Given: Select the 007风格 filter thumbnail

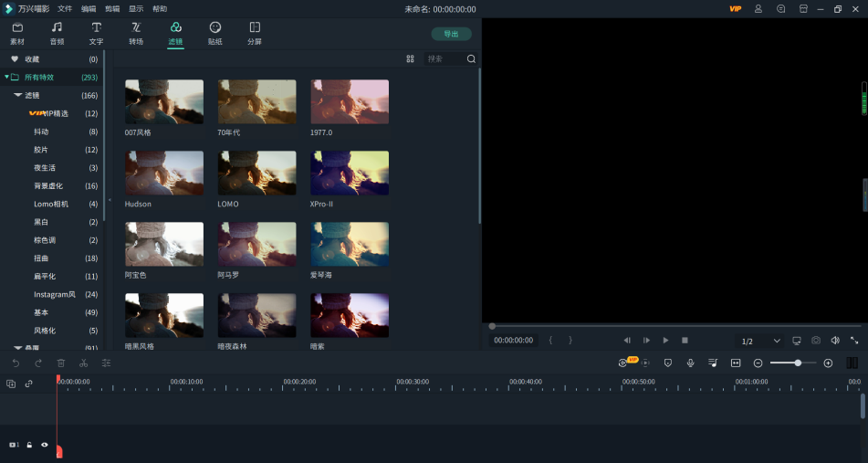Looking at the screenshot, I should click(164, 102).
